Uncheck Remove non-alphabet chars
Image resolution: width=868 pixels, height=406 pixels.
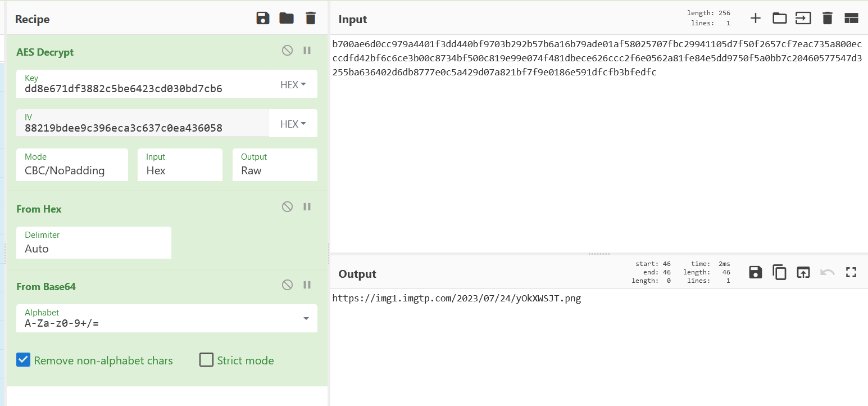pos(23,360)
